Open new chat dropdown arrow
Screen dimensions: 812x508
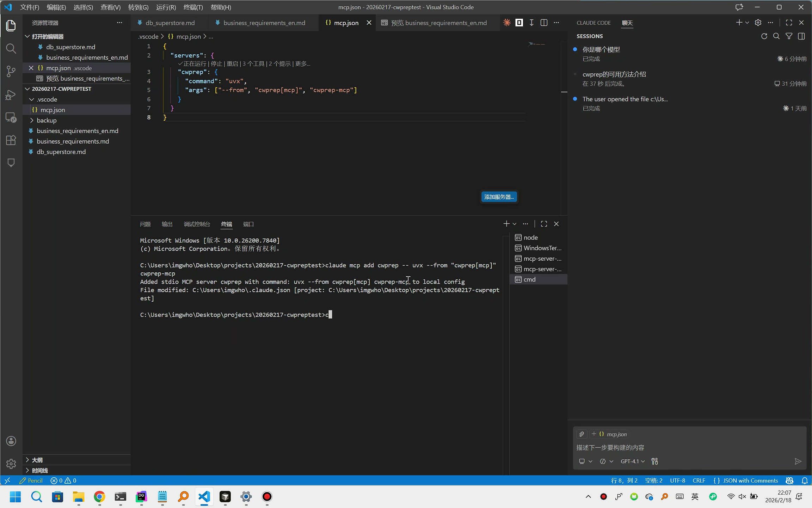click(747, 23)
